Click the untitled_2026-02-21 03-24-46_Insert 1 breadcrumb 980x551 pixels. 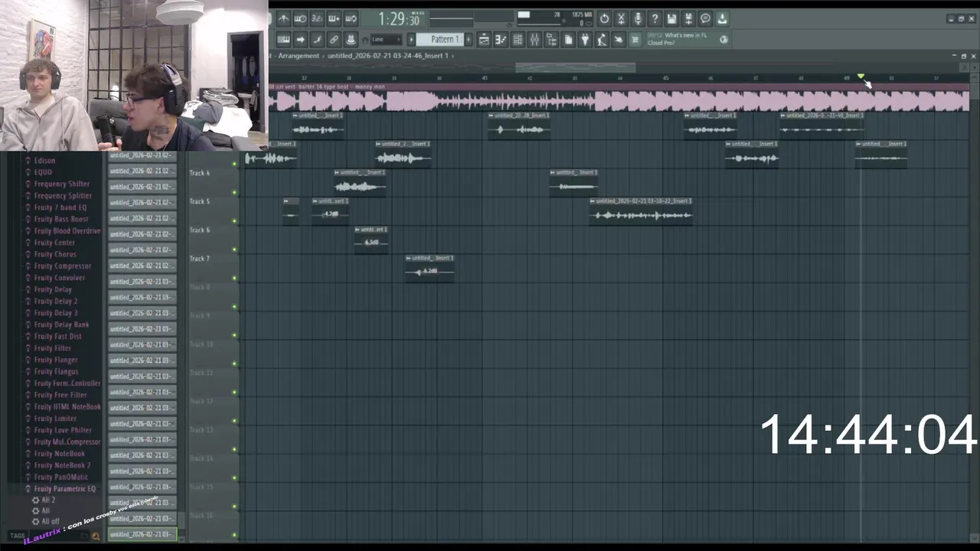pos(387,56)
